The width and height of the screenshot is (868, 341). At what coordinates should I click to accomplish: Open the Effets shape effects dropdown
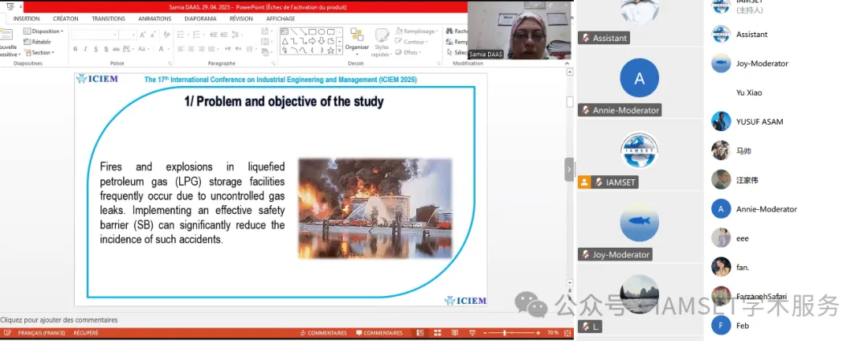pyautogui.click(x=408, y=52)
